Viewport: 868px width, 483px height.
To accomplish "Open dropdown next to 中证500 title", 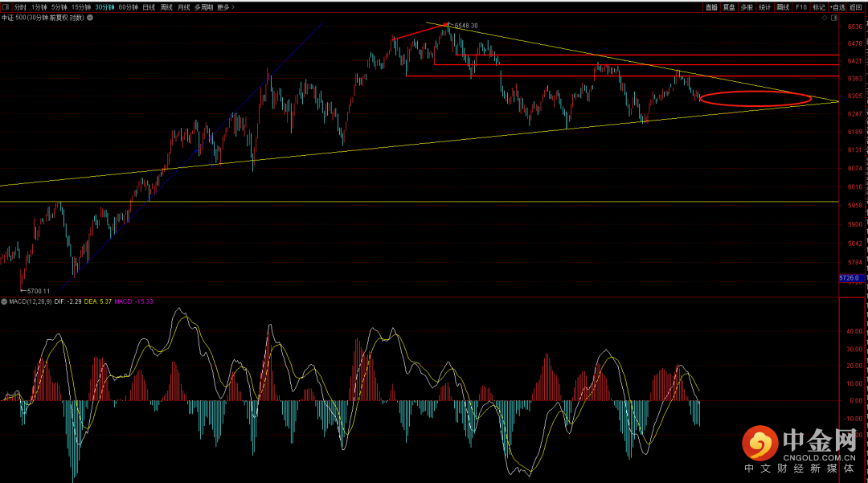I will (x=90, y=18).
